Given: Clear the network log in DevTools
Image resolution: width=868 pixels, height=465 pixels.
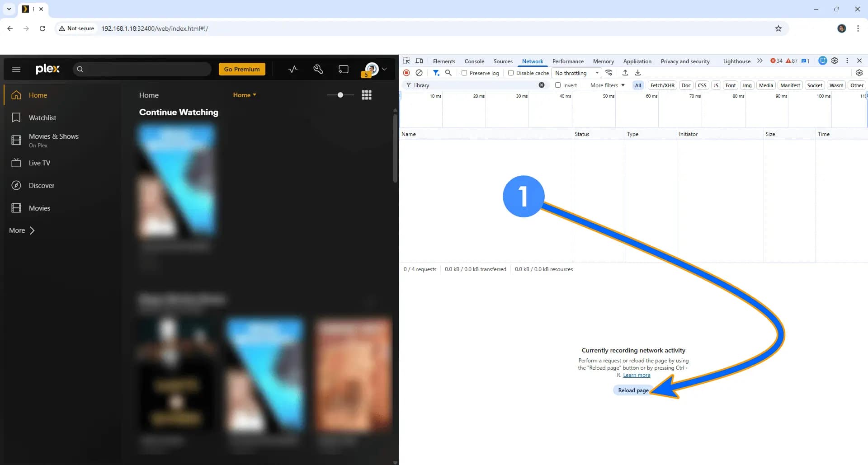Looking at the screenshot, I should [x=419, y=73].
